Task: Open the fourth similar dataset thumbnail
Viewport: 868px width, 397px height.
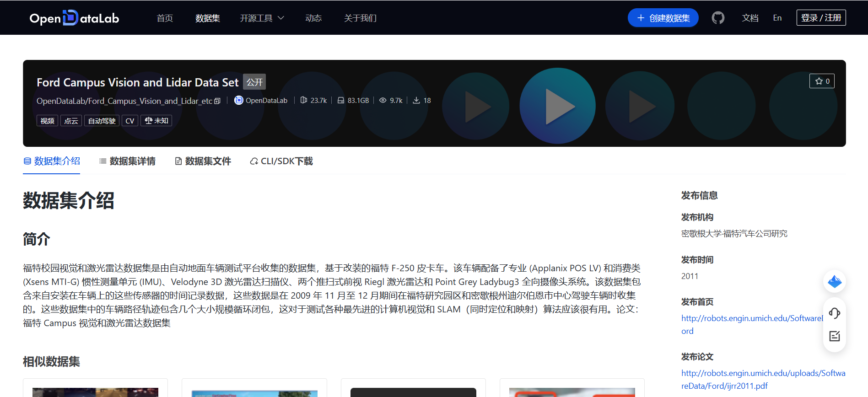Action: click(x=572, y=392)
